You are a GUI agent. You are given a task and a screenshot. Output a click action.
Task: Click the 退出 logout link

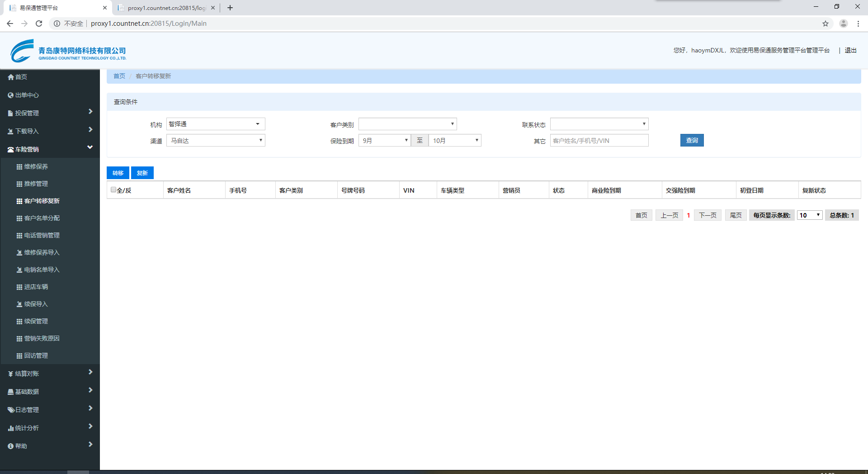tap(851, 51)
